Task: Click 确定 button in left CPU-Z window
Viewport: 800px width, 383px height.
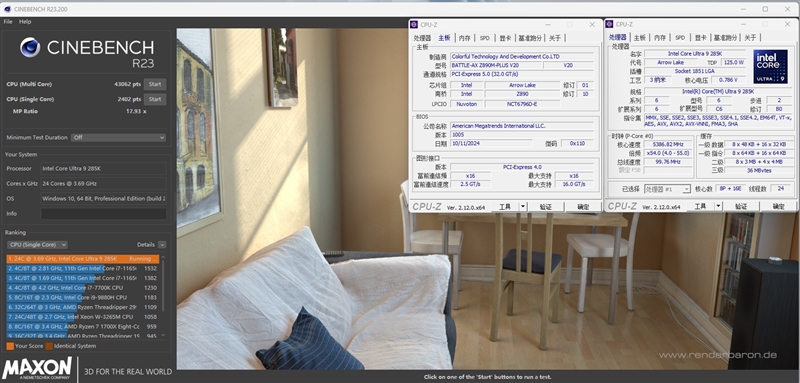Action: tap(583, 207)
